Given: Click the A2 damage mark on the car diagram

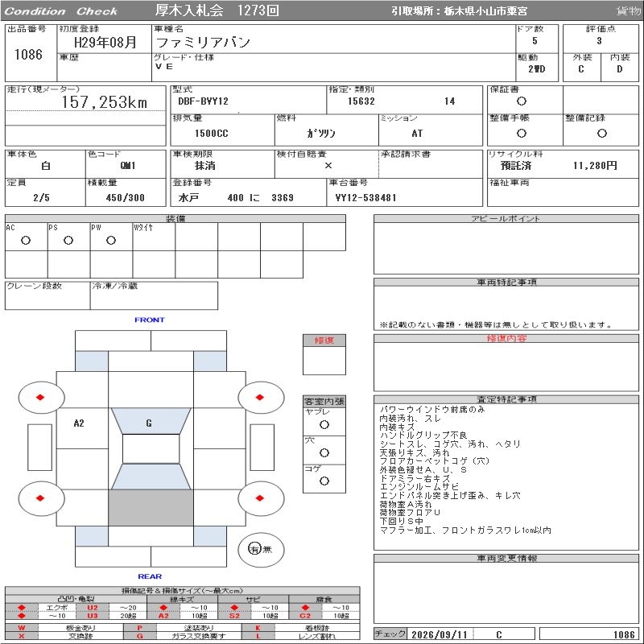Looking at the screenshot, I should point(79,423).
